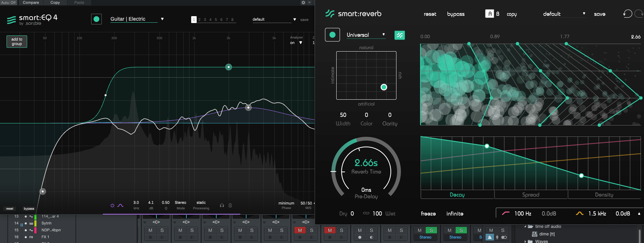Click the undo arrow in smart:reverb
The height and width of the screenshot is (243, 644).
coord(627,14)
